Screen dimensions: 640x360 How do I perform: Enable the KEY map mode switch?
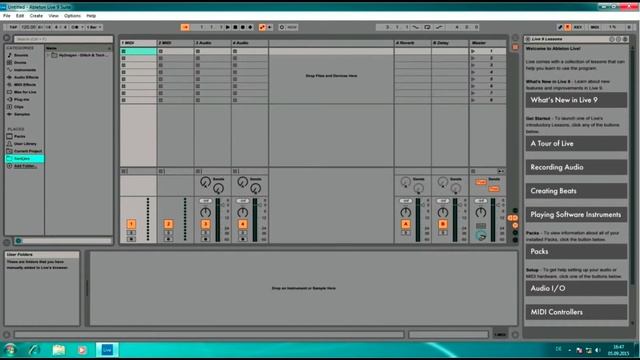(578, 27)
